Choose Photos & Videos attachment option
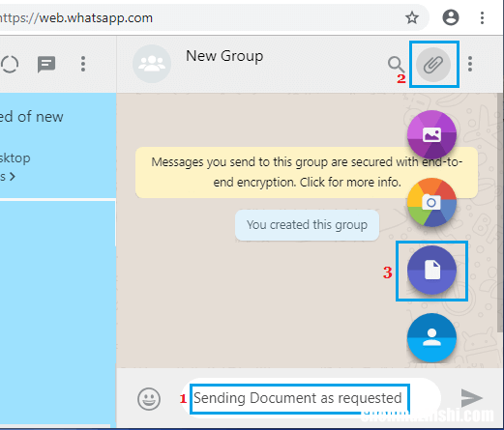504x430 pixels. click(x=431, y=134)
